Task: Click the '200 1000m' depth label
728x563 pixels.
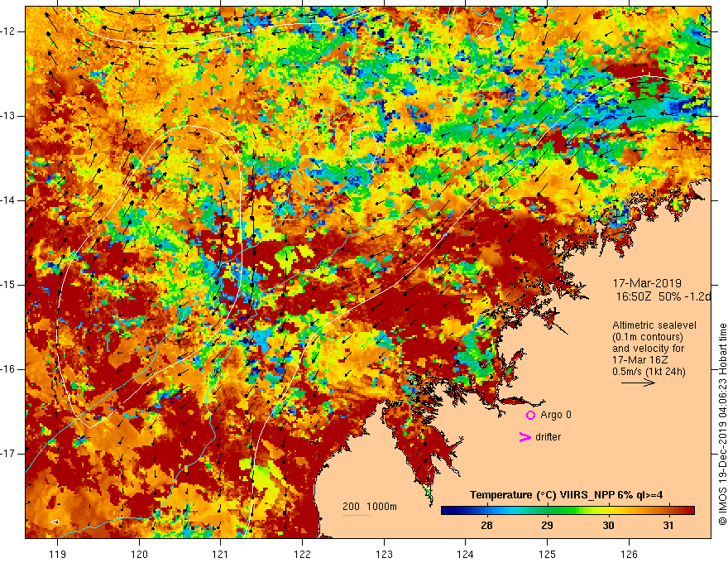Action: point(370,507)
